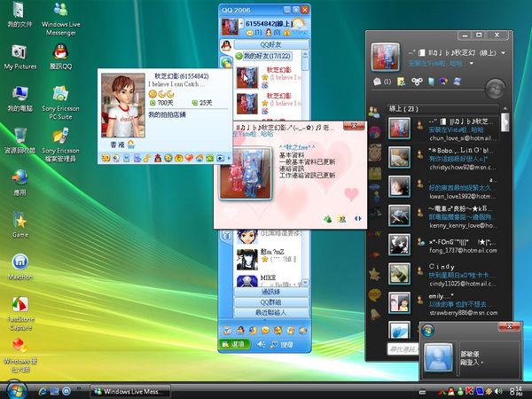Select contact christychow92@msn in Messenger
Viewport: 532px width, 399px height.
(x=442, y=158)
